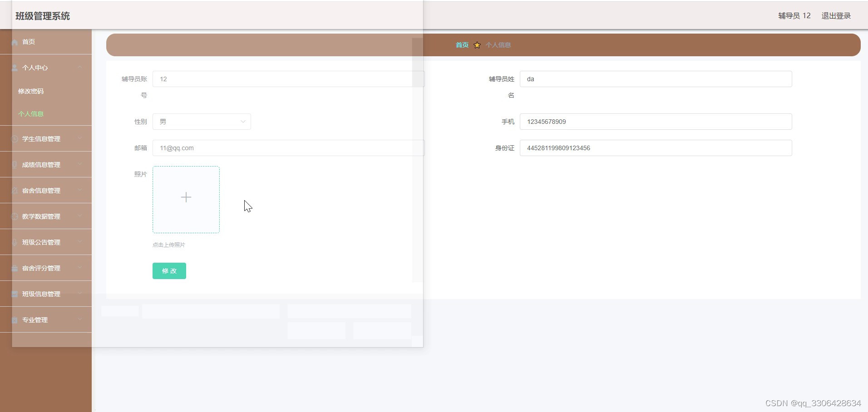868x412 pixels.
Task: Click the icon beside 班级信息管理
Action: coord(15,294)
